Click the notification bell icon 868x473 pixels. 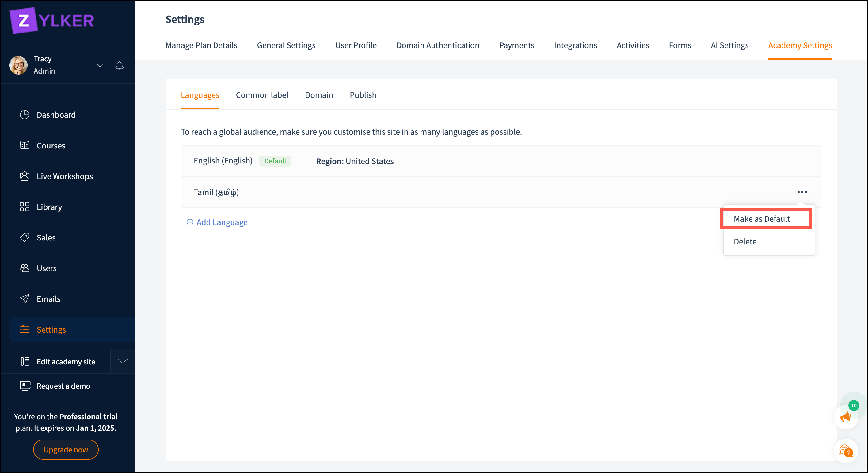[x=119, y=65]
